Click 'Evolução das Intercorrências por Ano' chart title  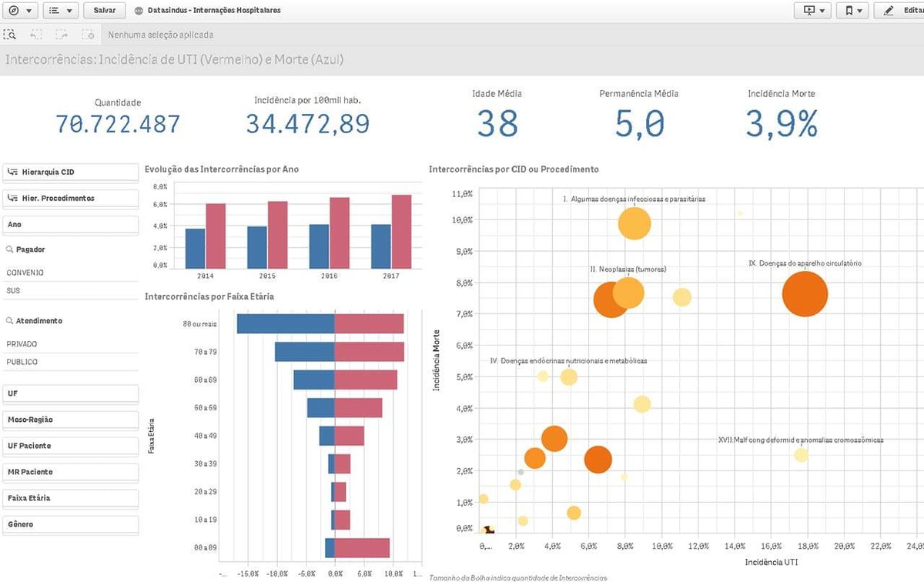click(222, 169)
